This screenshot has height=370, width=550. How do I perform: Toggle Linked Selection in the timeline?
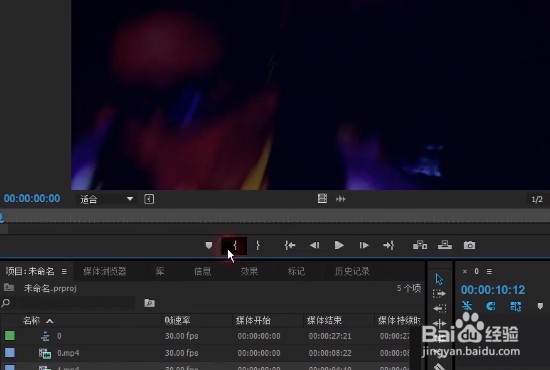pyautogui.click(x=516, y=306)
